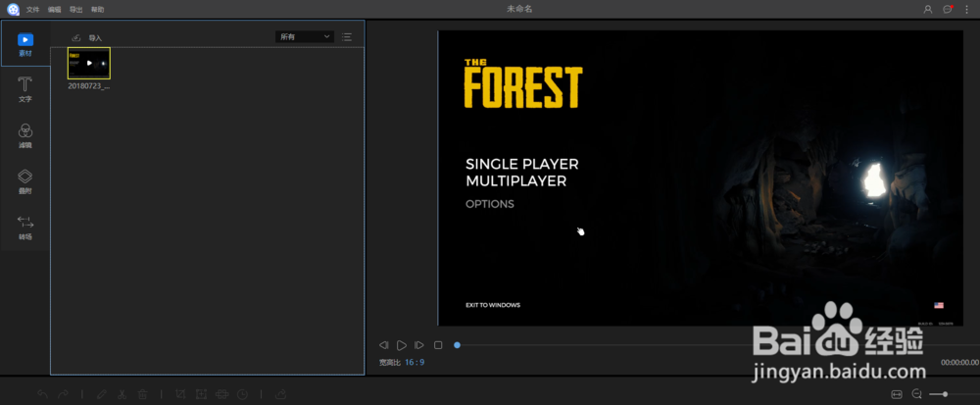Open the 导出 menu
Viewport: 980px width, 405px height.
point(75,10)
